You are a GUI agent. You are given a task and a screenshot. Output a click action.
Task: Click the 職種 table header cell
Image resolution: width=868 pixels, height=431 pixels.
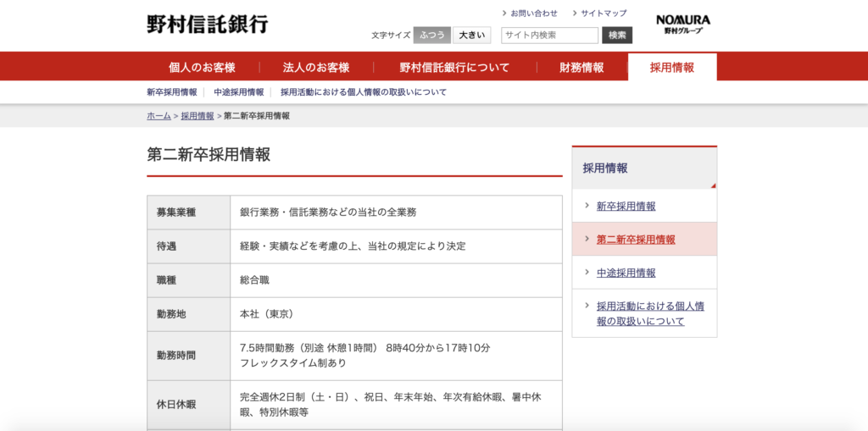coord(189,280)
